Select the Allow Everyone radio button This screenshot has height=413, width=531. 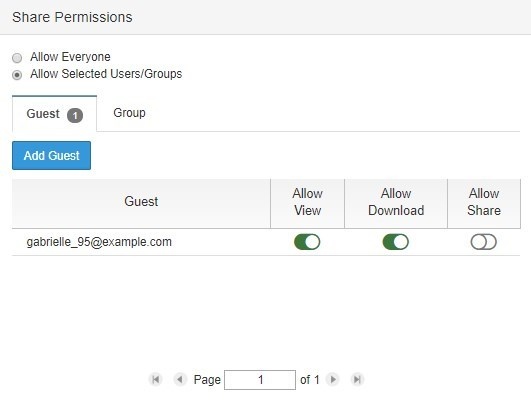(17, 58)
